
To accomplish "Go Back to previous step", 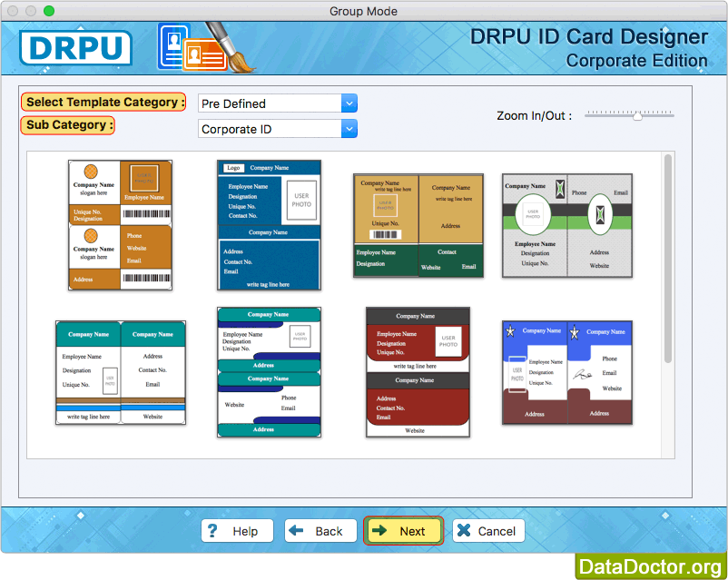I will [320, 531].
